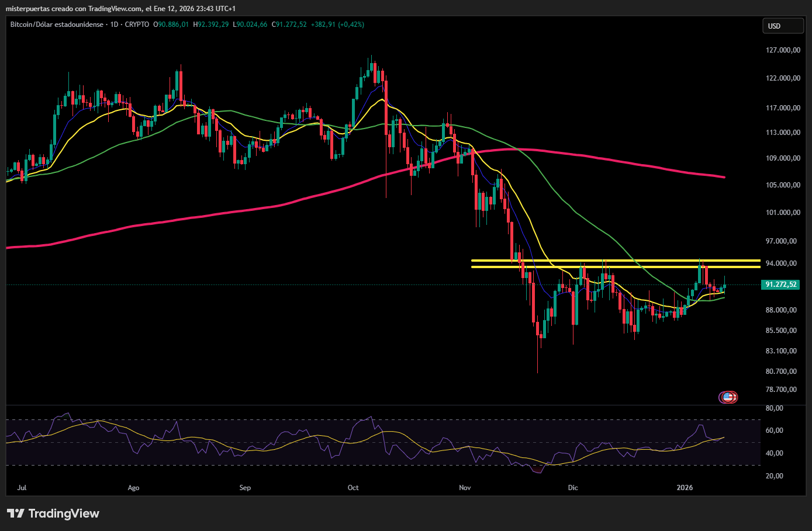Click the 2026 label on time axis
The width and height of the screenshot is (812, 531).
pos(685,488)
